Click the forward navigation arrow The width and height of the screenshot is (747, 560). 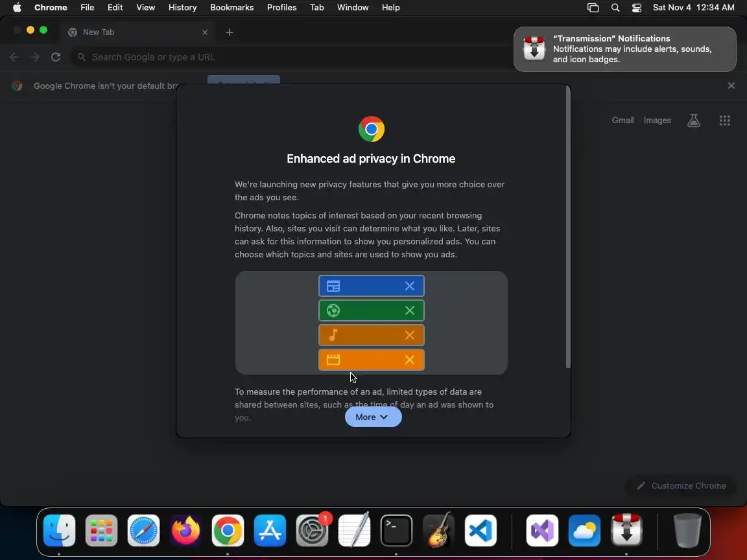tap(34, 57)
